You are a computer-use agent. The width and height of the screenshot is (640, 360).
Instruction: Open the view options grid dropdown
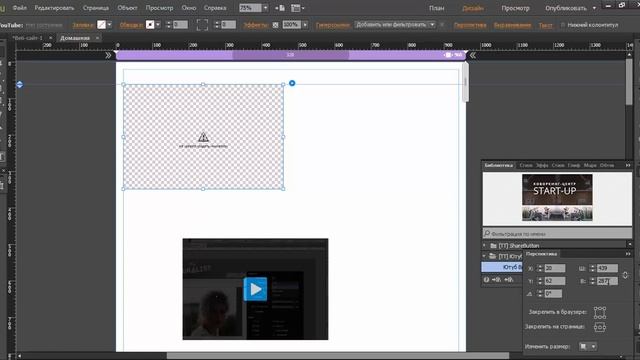pyautogui.click(x=298, y=8)
